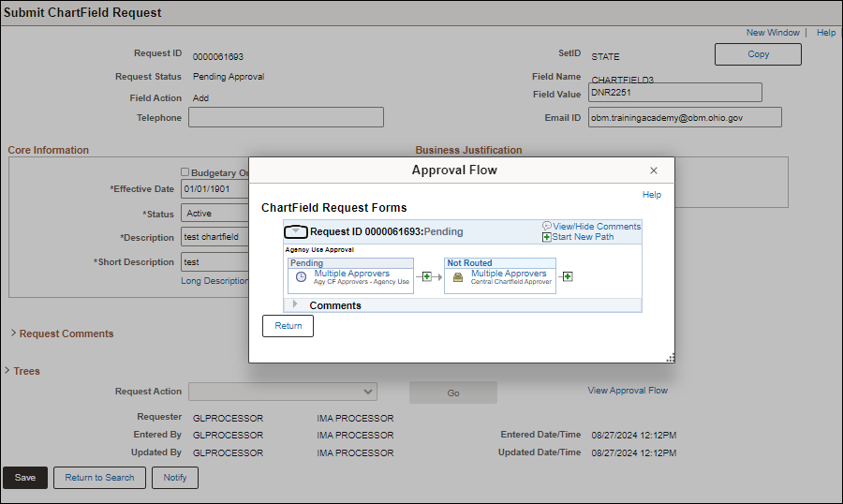The image size is (843, 504).
Task: Toggle the Budgetary Only checkbox
Action: (x=185, y=172)
